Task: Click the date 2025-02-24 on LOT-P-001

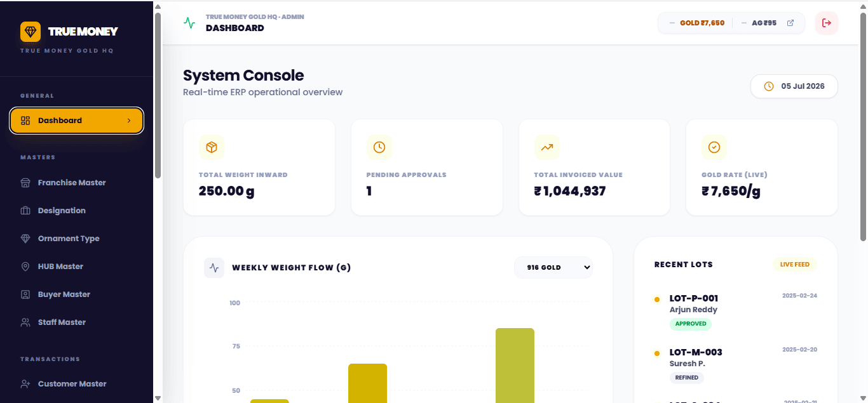Action: tap(799, 296)
